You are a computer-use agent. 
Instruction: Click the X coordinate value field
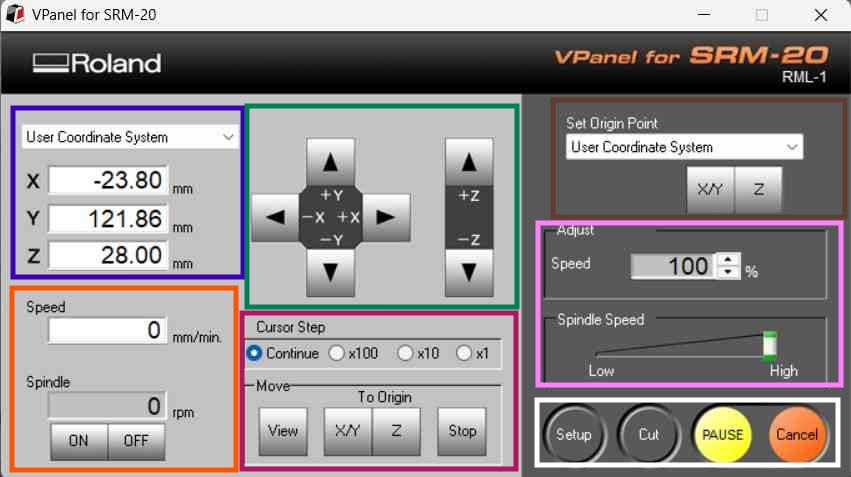(x=108, y=180)
